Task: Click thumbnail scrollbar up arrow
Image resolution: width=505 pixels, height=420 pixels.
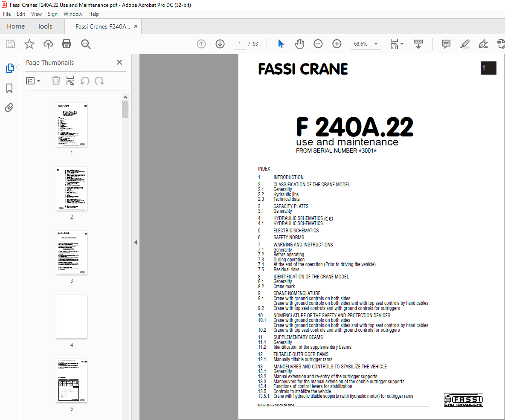Action: [125, 97]
